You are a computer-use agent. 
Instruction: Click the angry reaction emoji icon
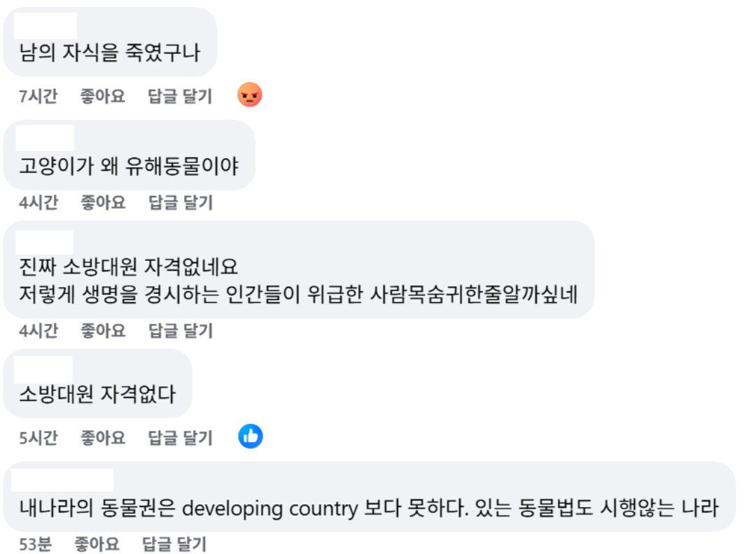point(249,94)
